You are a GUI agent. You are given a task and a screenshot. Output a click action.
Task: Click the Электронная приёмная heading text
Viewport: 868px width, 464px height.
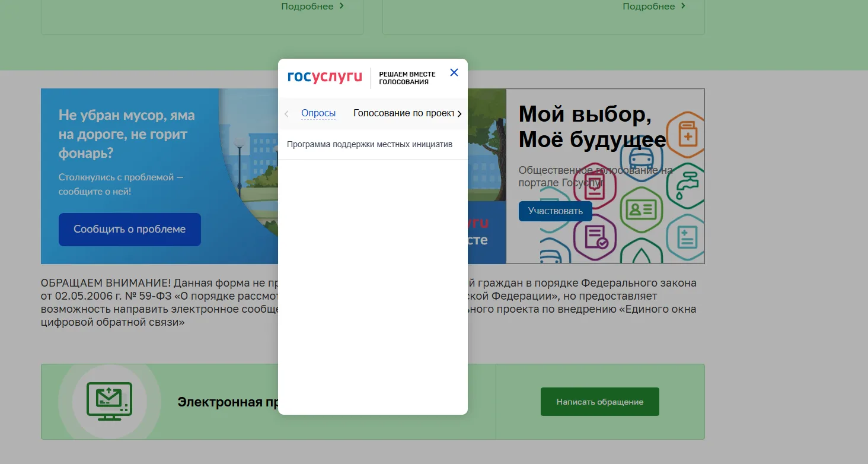click(228, 402)
